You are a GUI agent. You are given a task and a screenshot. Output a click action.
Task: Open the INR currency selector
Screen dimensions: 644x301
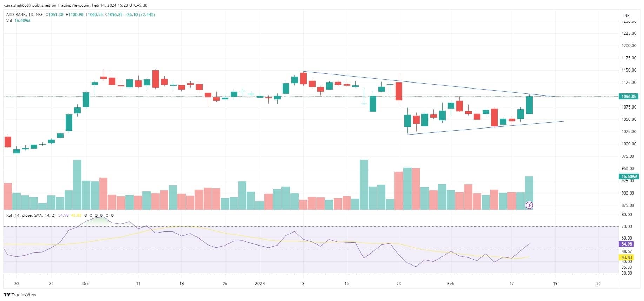point(626,15)
